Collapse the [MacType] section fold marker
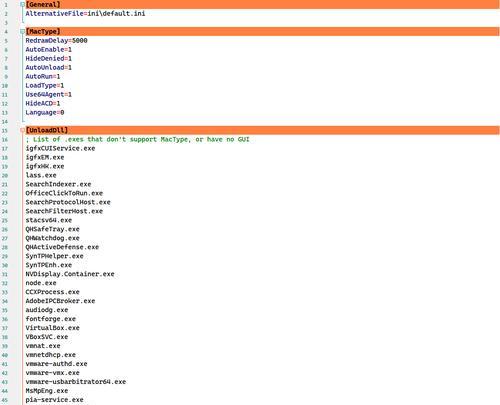The image size is (500, 405). click(x=22, y=31)
